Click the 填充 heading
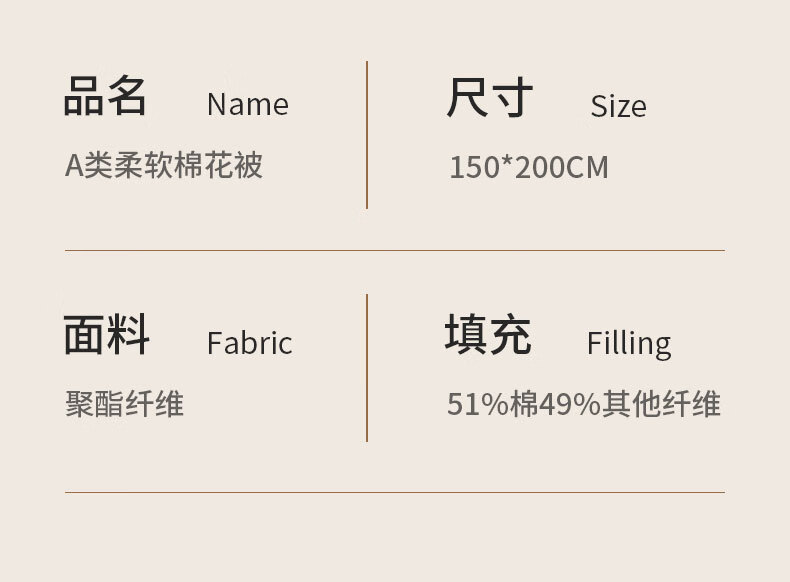 point(488,334)
